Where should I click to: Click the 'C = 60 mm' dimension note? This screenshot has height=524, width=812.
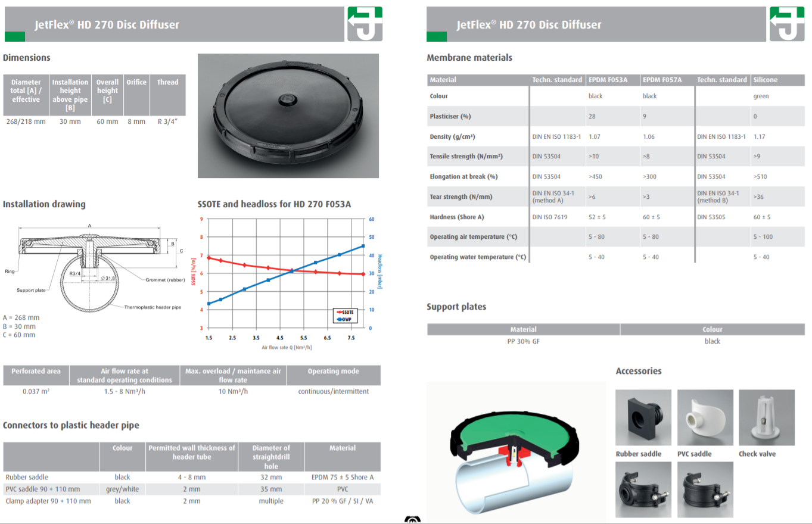[x=19, y=335]
